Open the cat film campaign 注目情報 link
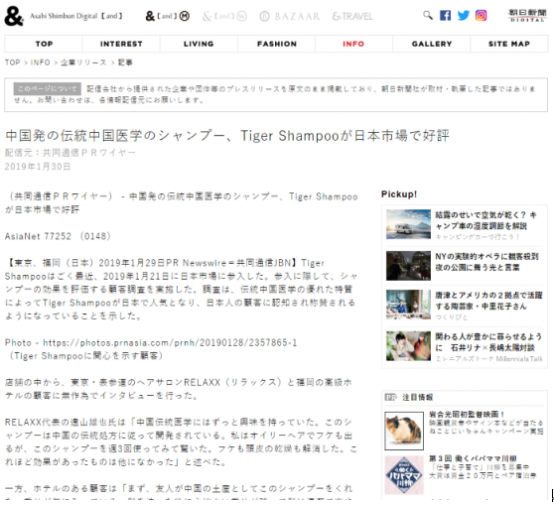The height and width of the screenshot is (510, 554). click(466, 414)
